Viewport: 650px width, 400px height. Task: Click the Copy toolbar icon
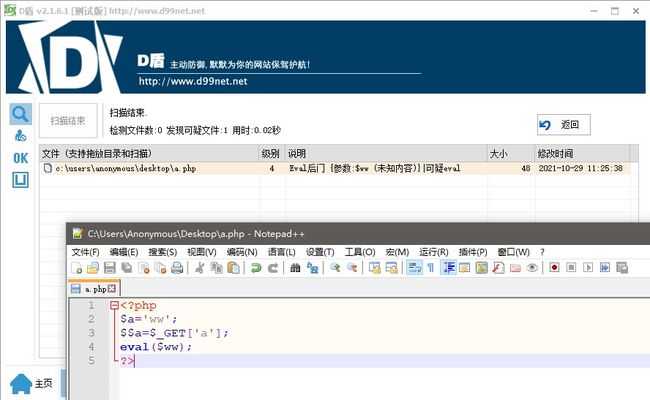pyautogui.click(x=216, y=268)
